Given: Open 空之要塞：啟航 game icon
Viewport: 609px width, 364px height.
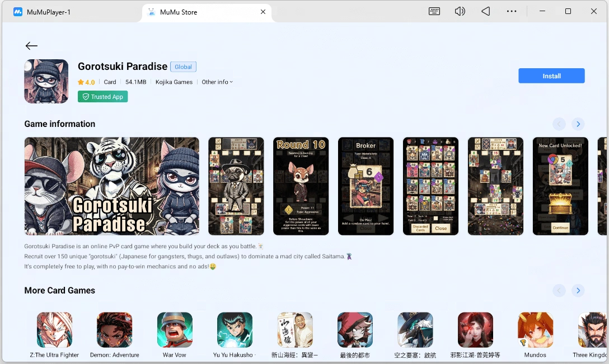Looking at the screenshot, I should pos(415,330).
